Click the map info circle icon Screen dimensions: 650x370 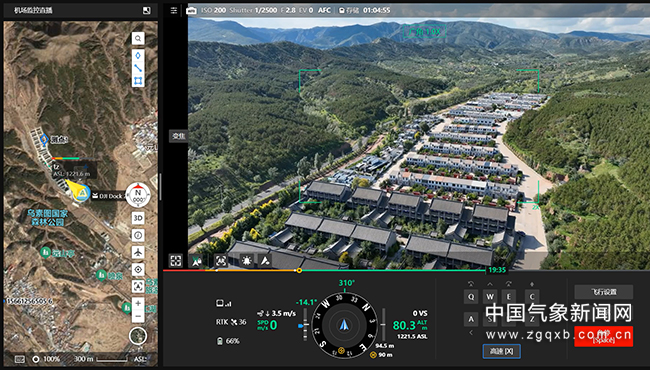pos(138,235)
